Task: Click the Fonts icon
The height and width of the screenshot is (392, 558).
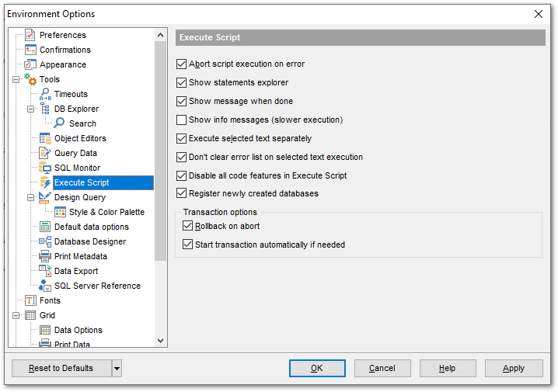Action: (30, 300)
